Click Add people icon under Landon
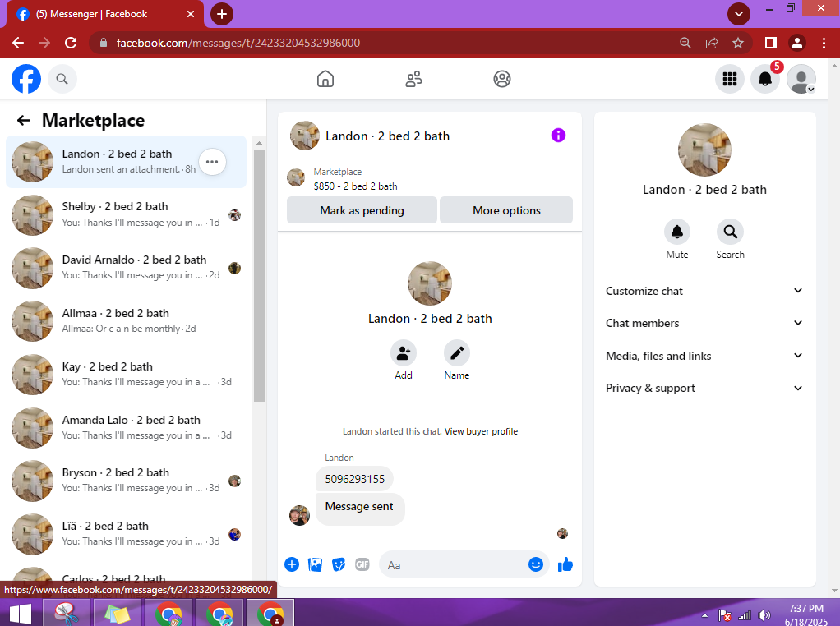The image size is (840, 626). 404,353
